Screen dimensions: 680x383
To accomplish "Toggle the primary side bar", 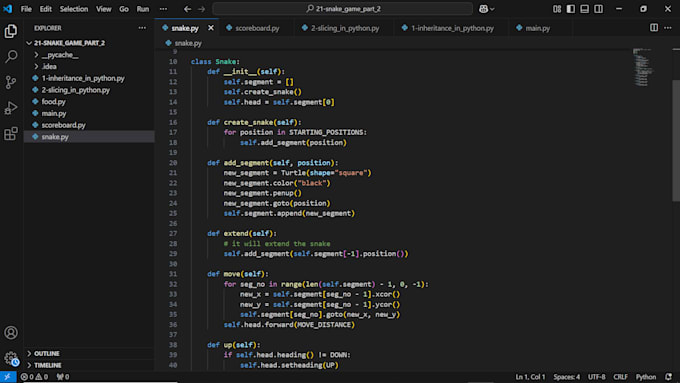I will pos(571,9).
